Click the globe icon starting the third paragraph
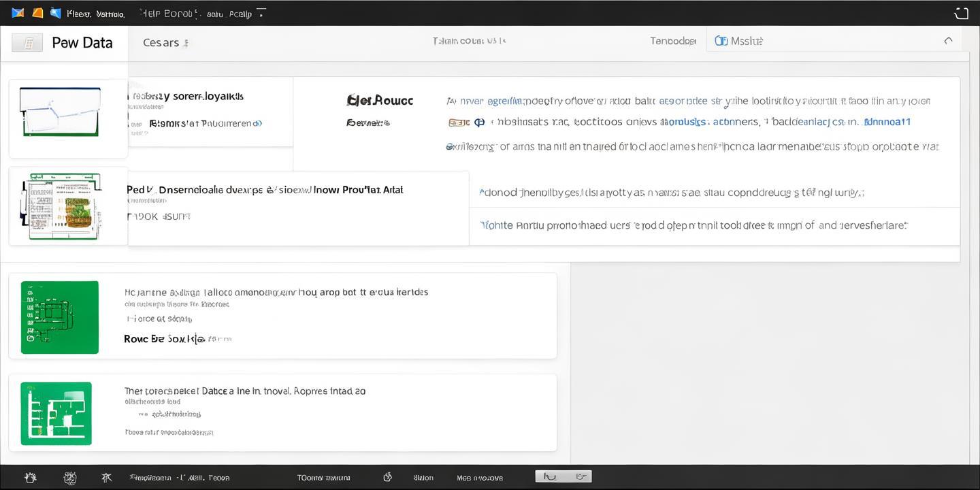980x490 pixels. tap(448, 146)
